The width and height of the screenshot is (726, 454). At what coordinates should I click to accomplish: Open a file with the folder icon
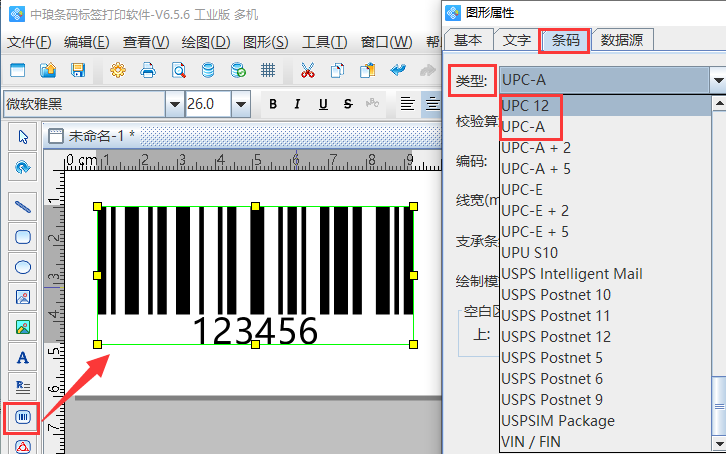pyautogui.click(x=48, y=70)
